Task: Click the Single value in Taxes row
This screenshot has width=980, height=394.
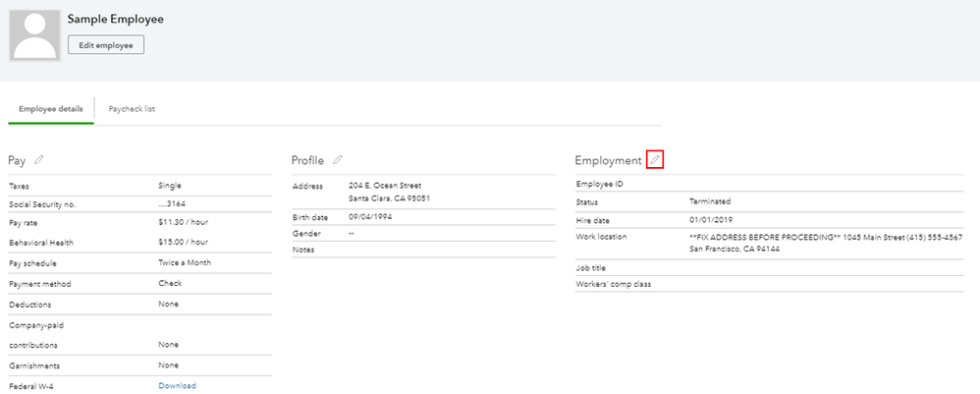Action: click(x=170, y=185)
